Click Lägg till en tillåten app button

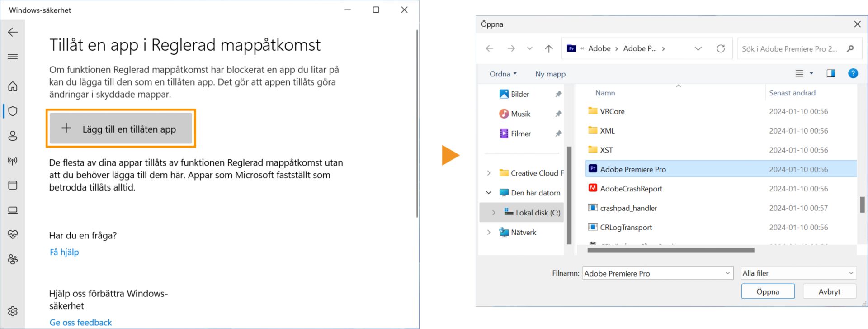(121, 129)
